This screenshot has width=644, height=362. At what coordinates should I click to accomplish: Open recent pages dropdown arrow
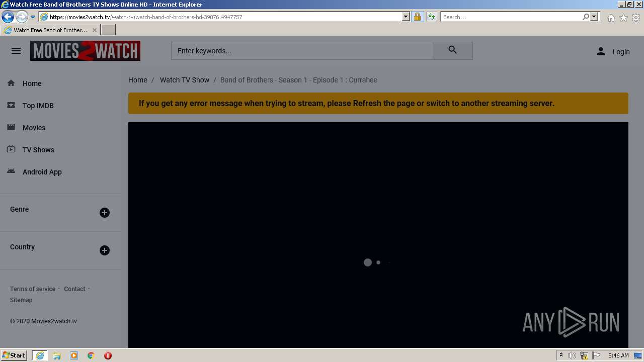(33, 17)
